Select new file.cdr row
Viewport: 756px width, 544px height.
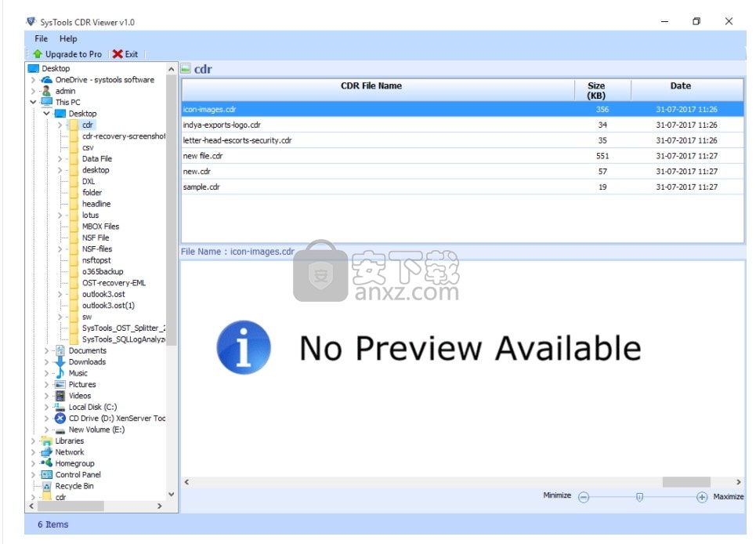coord(462,156)
